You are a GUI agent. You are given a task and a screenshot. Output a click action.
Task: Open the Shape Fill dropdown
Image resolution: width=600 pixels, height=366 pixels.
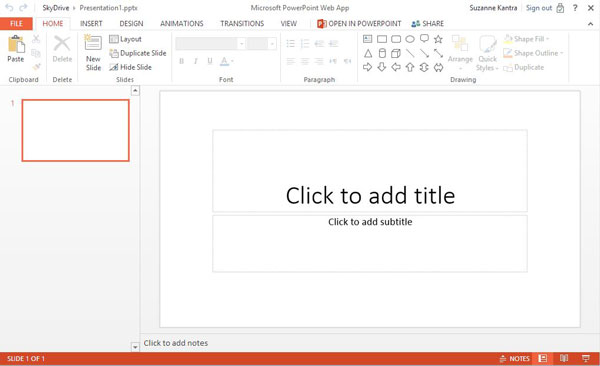(x=527, y=39)
